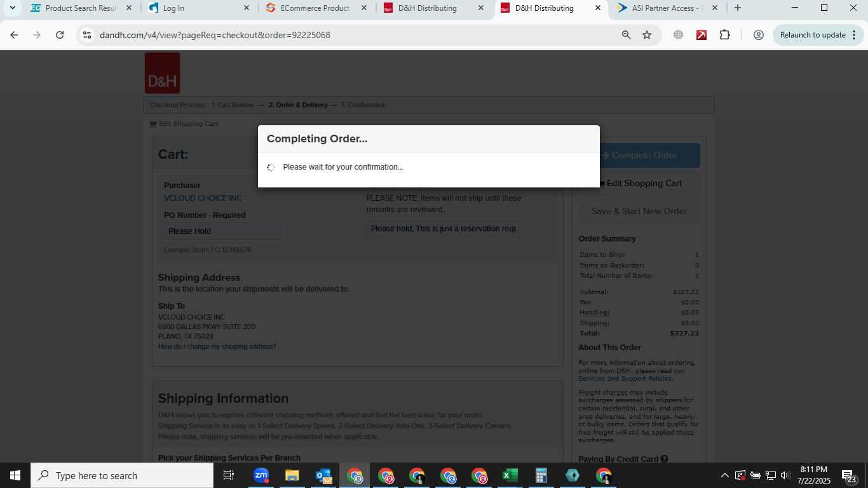
Task: Click the volume speaker tray icon
Action: click(785, 475)
